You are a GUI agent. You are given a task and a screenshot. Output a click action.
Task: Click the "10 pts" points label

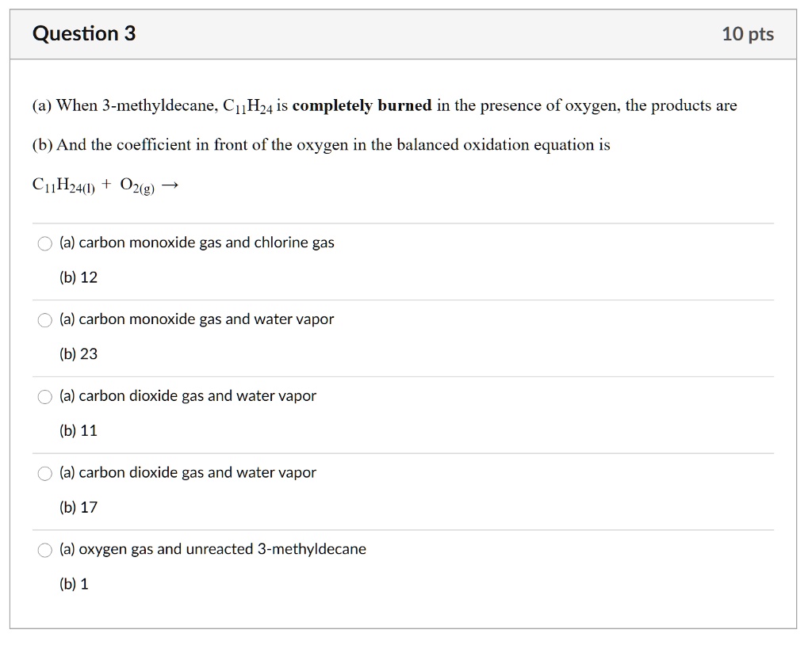(x=748, y=34)
